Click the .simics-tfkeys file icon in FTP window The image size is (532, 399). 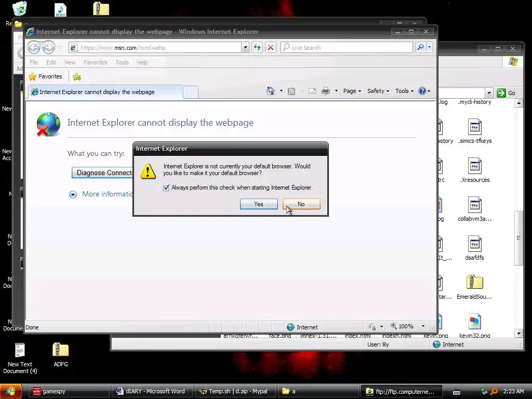click(475, 127)
